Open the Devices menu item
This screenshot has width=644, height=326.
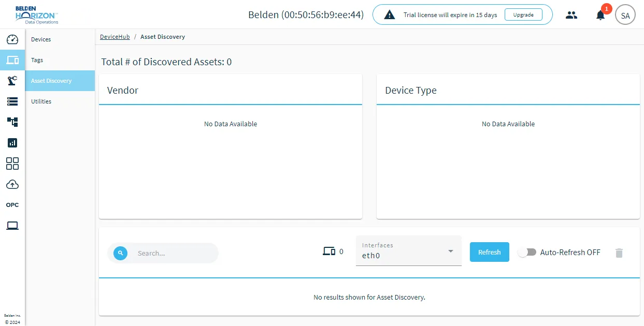click(x=60, y=39)
